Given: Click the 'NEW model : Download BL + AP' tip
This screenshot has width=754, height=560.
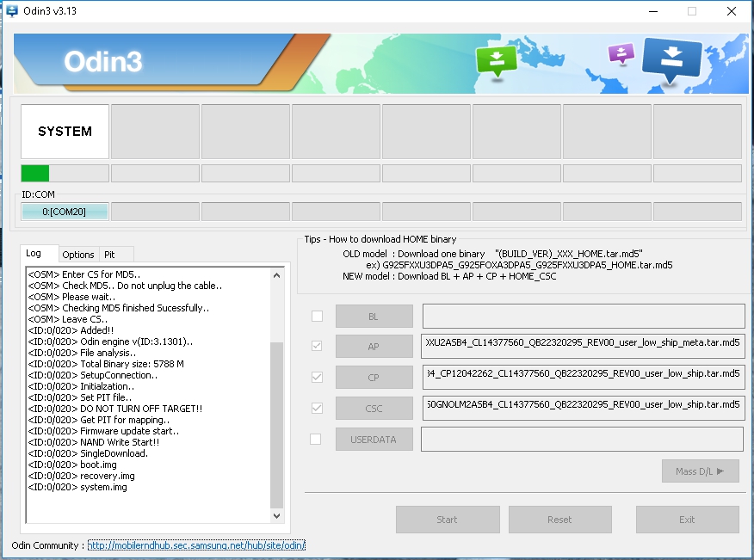Looking at the screenshot, I should (x=449, y=276).
